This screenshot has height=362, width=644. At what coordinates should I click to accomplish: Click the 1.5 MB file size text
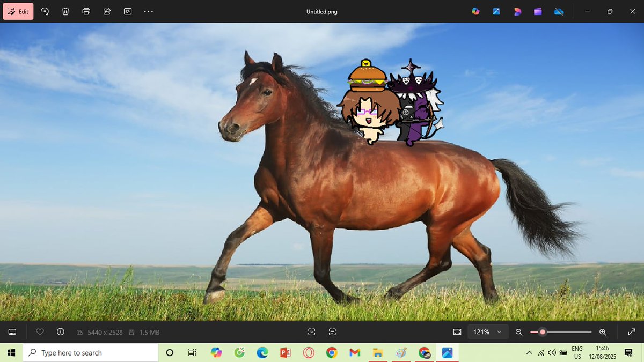coord(150,333)
